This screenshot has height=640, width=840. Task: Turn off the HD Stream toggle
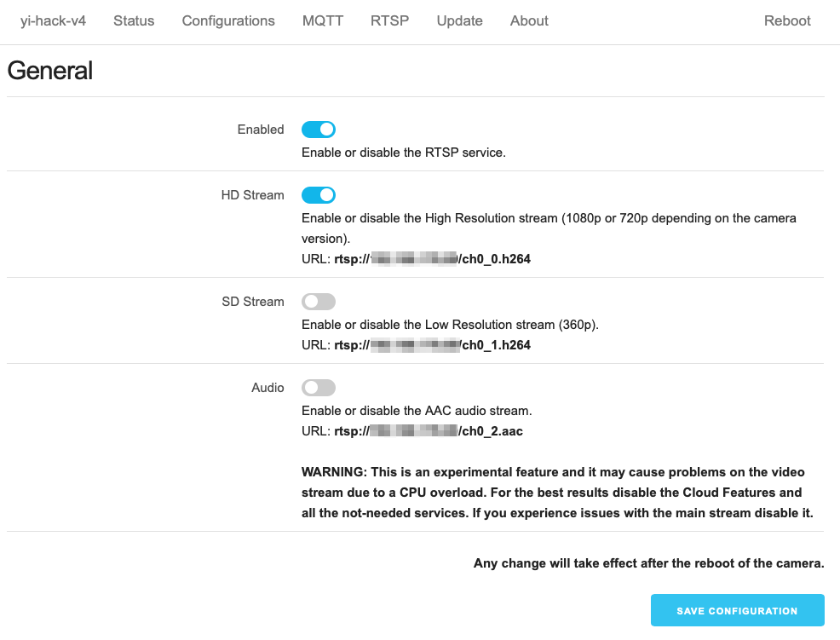[319, 195]
